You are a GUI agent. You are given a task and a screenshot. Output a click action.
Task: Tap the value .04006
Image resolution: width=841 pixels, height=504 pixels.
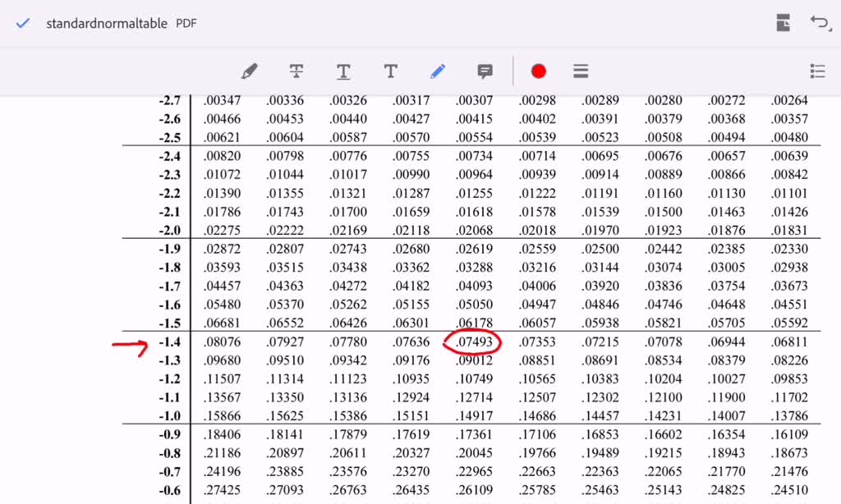[x=537, y=286]
